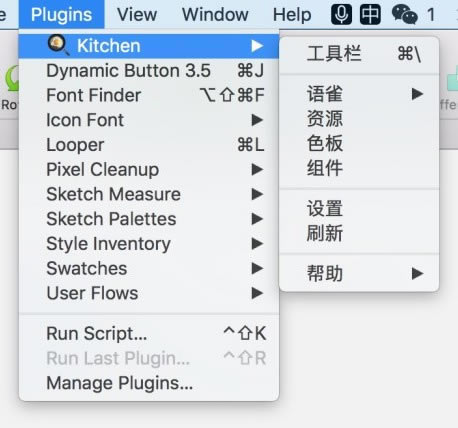This screenshot has width=458, height=428.
Task: Open the Help menu
Action: [x=292, y=15]
